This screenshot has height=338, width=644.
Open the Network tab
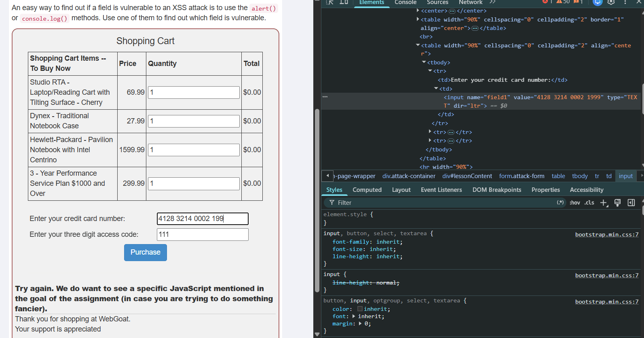(x=471, y=2)
